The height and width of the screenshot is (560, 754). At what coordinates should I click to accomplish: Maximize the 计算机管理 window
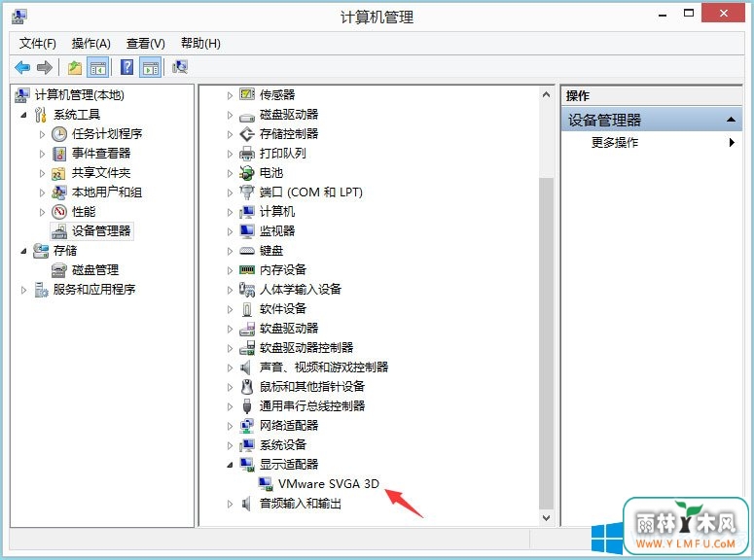click(689, 14)
